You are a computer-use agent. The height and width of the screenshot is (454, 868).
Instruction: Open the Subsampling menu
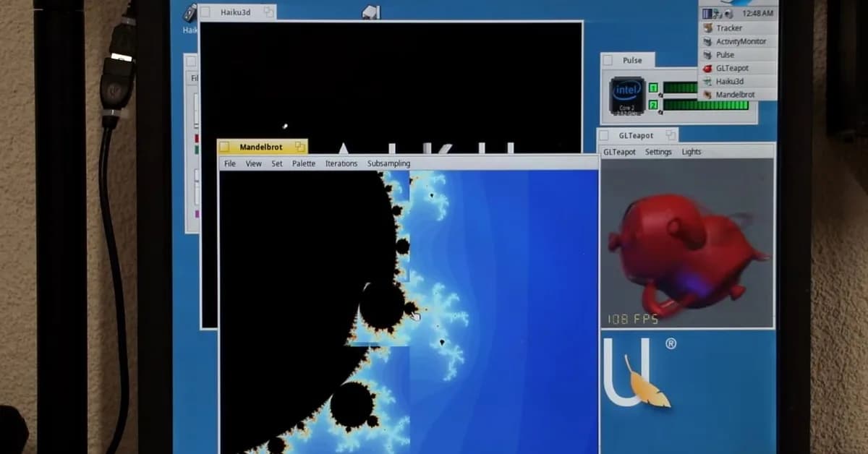click(388, 164)
